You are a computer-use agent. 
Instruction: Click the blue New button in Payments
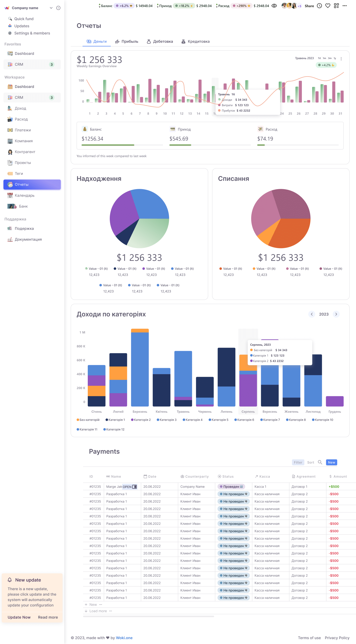tap(332, 462)
